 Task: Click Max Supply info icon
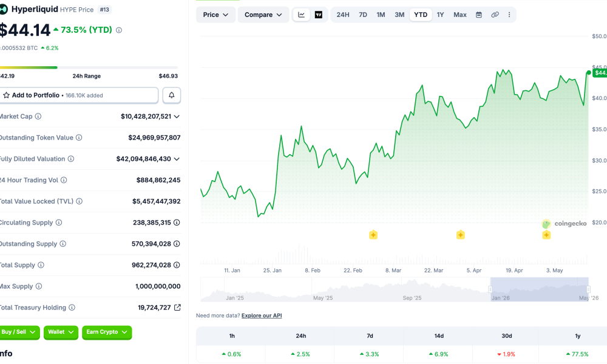tap(39, 286)
